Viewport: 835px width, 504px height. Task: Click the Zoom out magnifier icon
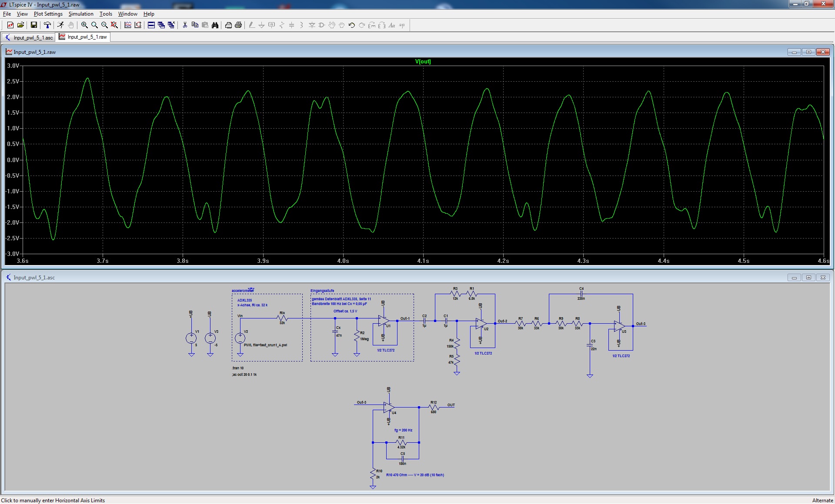click(x=104, y=25)
